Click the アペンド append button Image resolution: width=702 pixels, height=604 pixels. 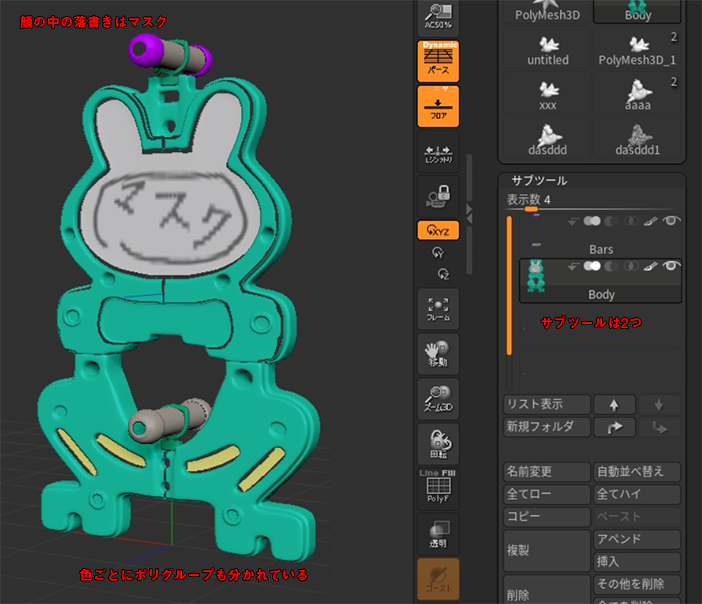(637, 539)
